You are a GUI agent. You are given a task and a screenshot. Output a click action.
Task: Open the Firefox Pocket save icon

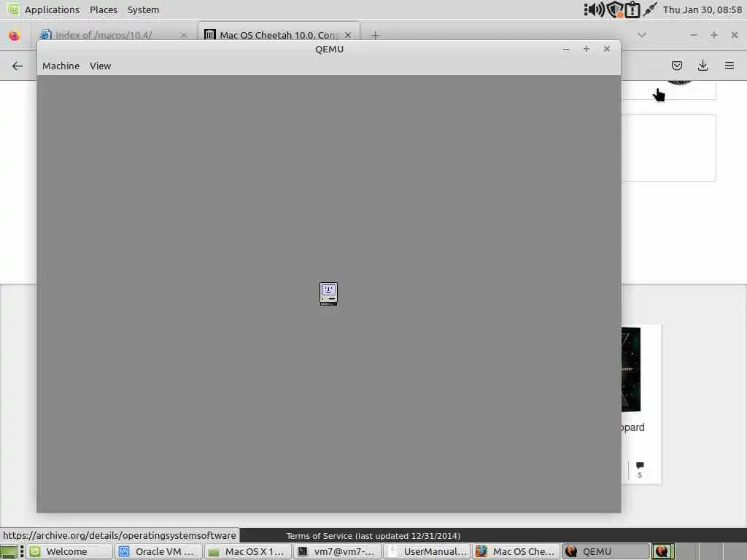click(x=676, y=66)
